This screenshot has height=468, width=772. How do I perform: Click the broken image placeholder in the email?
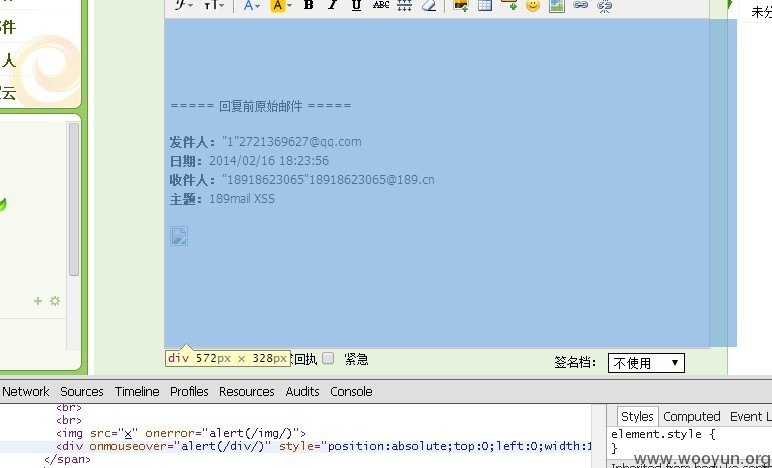point(179,236)
